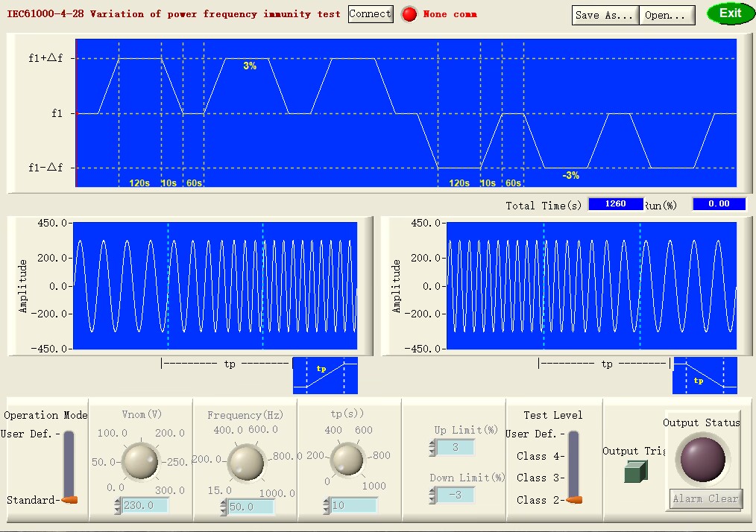This screenshot has height=532, width=756.
Task: Click the f1+△f axis label
Action: [45, 58]
